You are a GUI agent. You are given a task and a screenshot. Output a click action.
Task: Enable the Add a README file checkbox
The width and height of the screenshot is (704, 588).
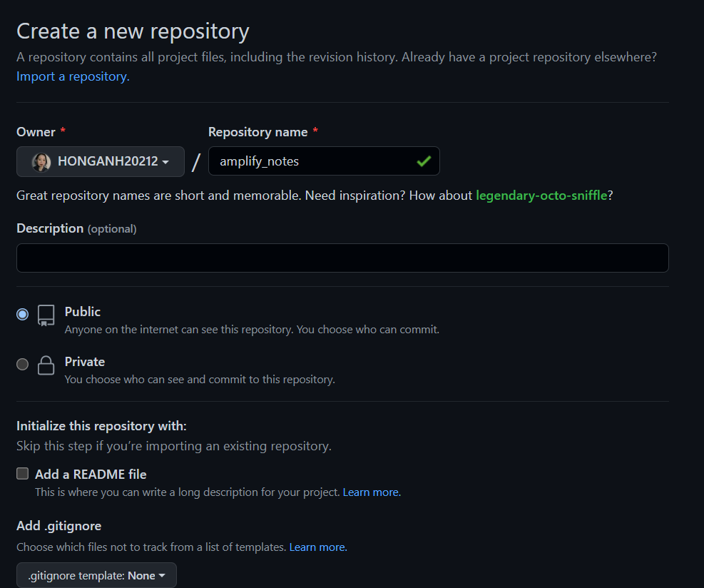(22, 473)
